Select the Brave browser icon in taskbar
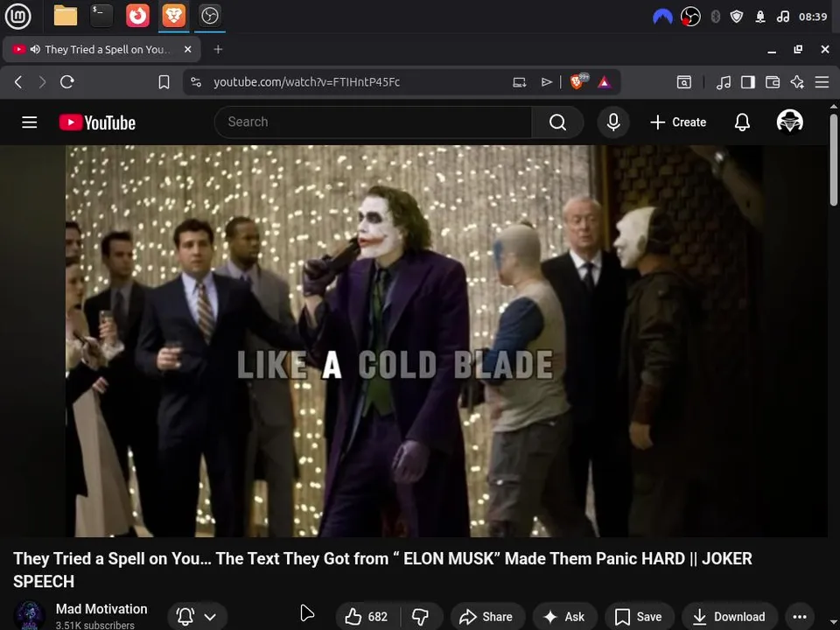Image resolution: width=840 pixels, height=630 pixels. (x=173, y=16)
